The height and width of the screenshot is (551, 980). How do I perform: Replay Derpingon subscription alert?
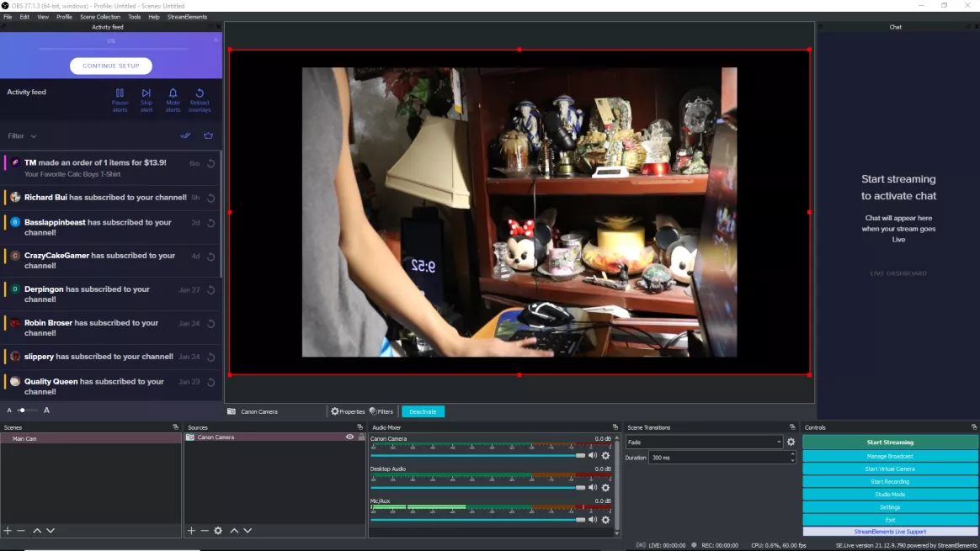pos(211,290)
